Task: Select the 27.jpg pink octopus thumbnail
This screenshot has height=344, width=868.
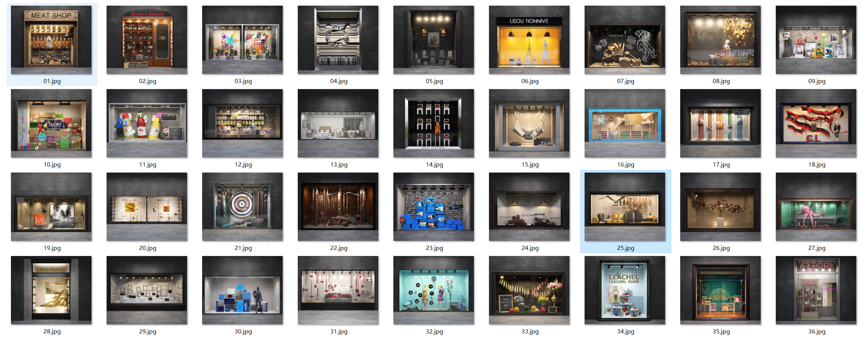Action: tap(816, 207)
